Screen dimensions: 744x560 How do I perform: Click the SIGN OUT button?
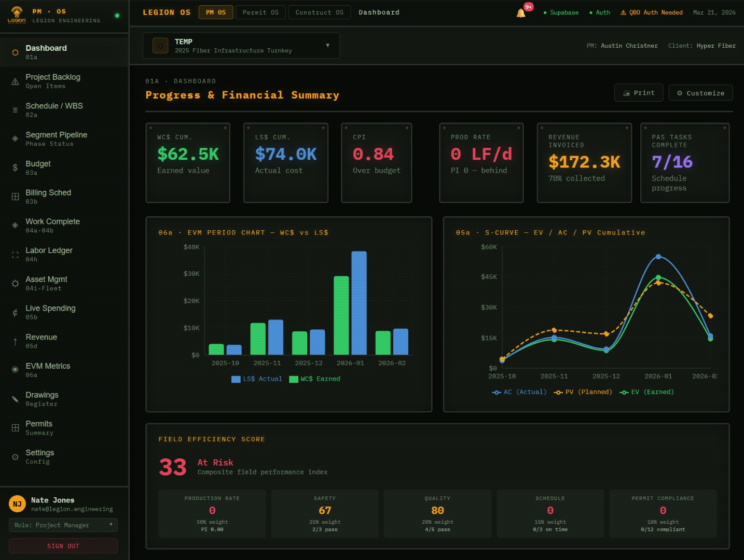63,546
